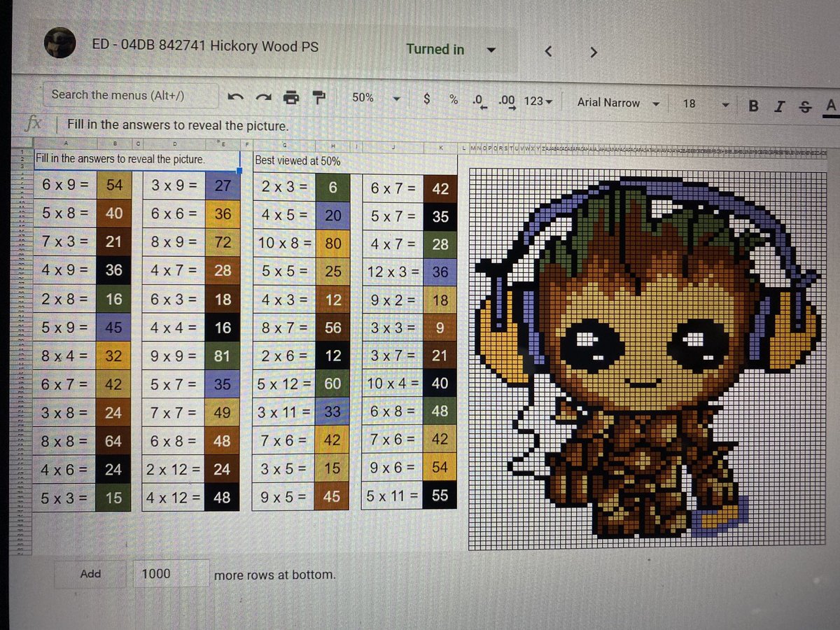This screenshot has height=630, width=840.
Task: Click the Add rows button
Action: pos(90,573)
